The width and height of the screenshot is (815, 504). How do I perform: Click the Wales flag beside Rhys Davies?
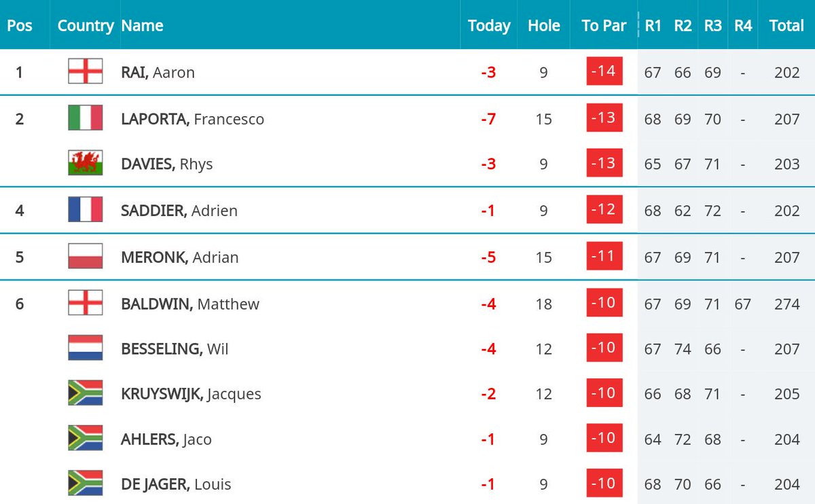86,163
